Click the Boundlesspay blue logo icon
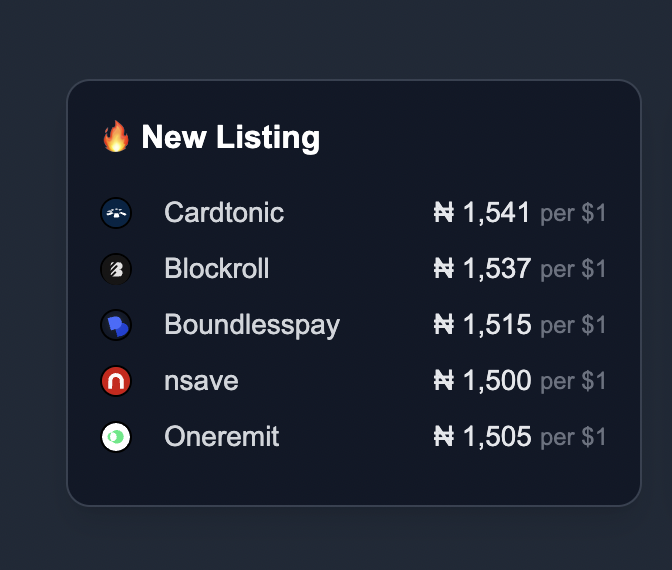Image resolution: width=672 pixels, height=570 pixels. click(x=116, y=325)
